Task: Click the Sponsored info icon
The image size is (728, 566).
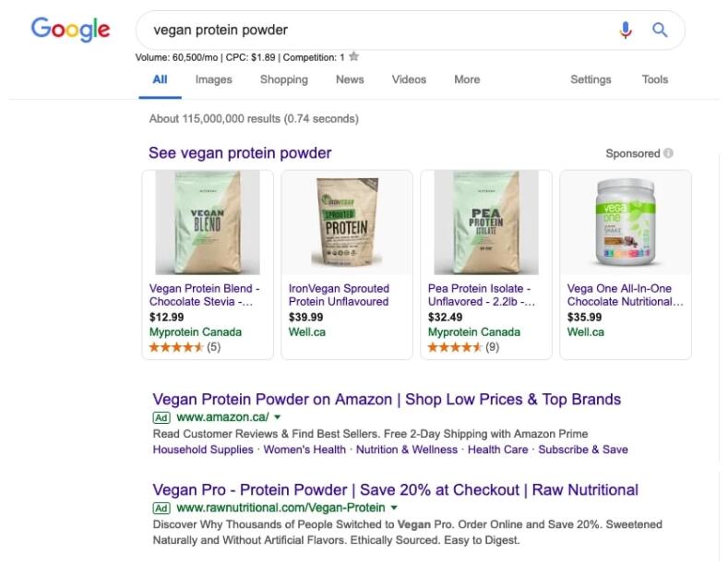Action: tap(668, 153)
